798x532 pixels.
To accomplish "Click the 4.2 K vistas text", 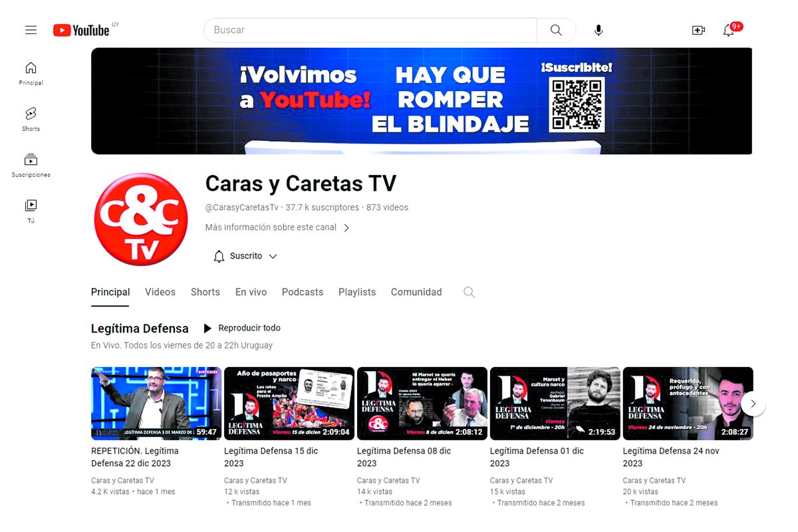I will 110,491.
